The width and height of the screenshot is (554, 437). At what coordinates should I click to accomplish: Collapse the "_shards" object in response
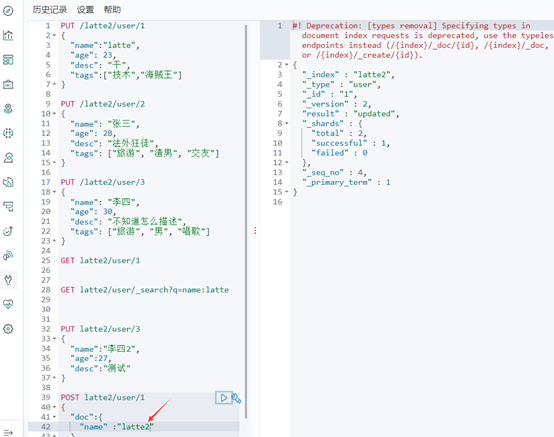(x=287, y=123)
